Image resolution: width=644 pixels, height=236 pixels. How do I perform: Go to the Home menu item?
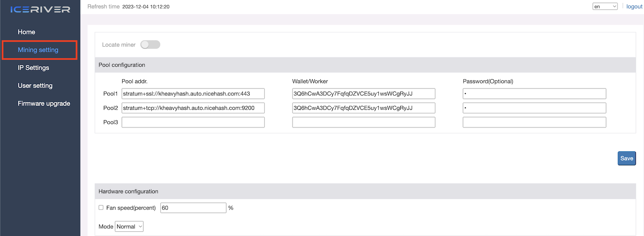(27, 32)
